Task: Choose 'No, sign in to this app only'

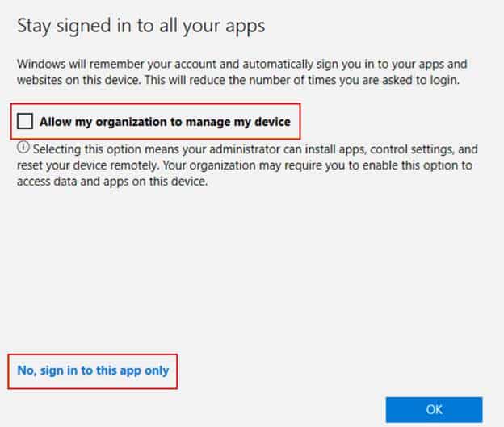Action: [93, 370]
